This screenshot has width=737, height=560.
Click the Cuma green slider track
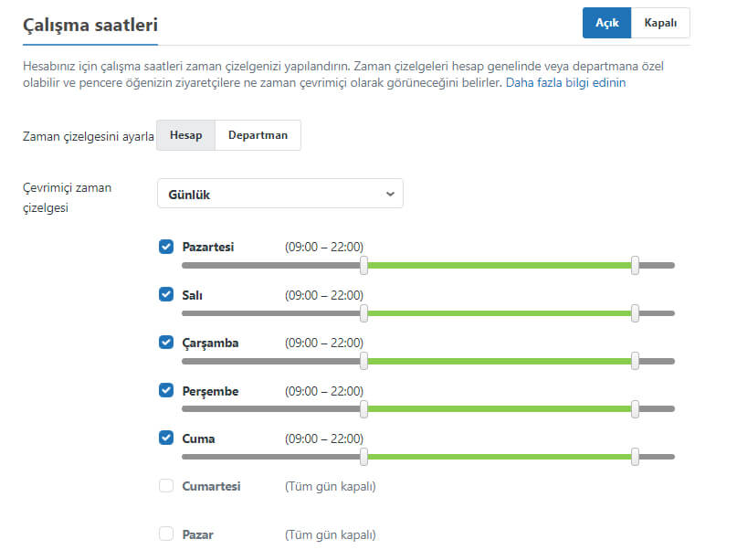[x=500, y=456]
